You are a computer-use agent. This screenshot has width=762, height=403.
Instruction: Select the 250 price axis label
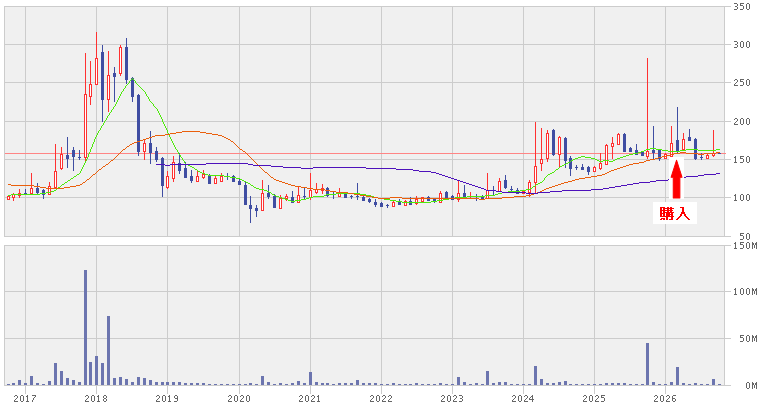(x=743, y=83)
